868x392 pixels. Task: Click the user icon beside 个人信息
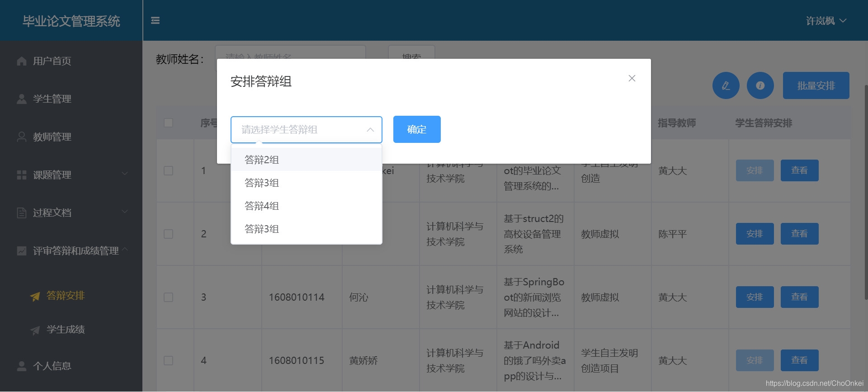(22, 366)
